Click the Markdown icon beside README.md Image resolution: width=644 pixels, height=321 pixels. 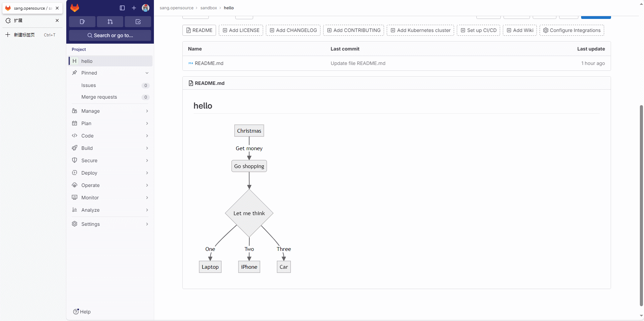point(190,63)
